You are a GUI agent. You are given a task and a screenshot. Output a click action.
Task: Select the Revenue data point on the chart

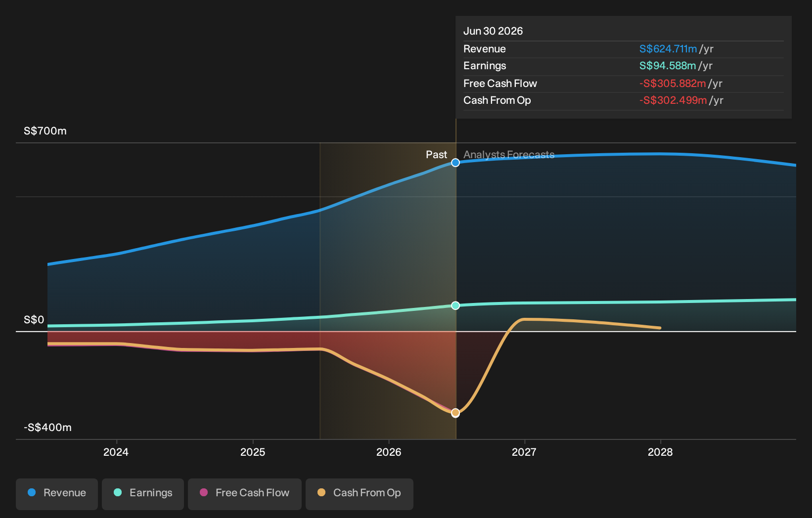(455, 163)
